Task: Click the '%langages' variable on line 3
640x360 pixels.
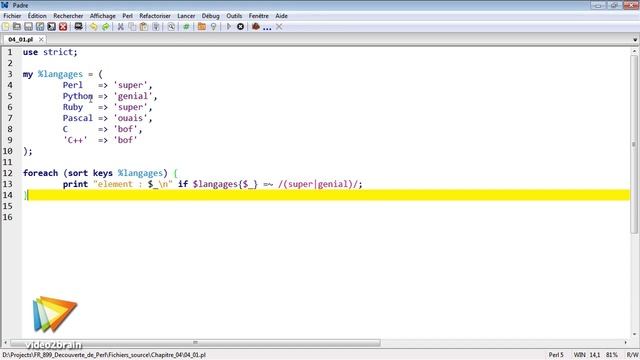Action: tap(60, 74)
